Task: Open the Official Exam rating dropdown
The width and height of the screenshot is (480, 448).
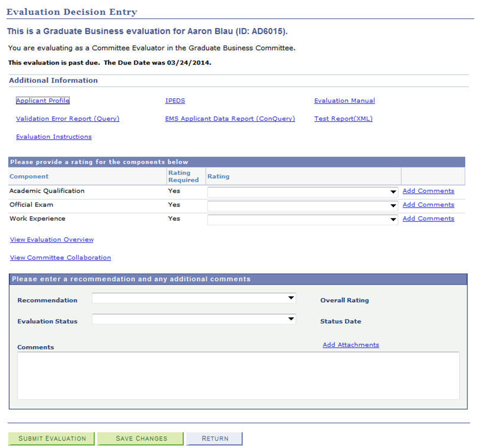Action: [393, 205]
